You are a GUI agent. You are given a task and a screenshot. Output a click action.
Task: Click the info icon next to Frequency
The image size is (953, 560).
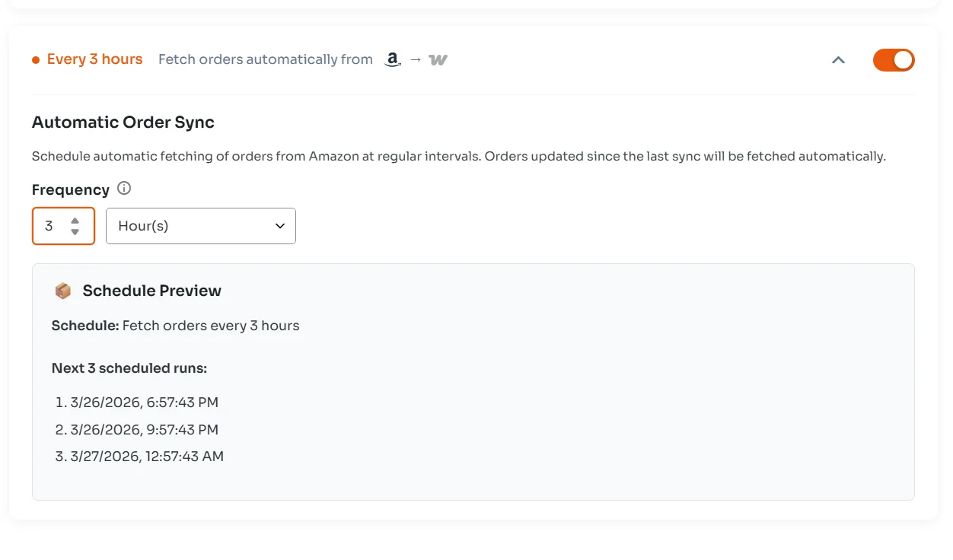(123, 188)
